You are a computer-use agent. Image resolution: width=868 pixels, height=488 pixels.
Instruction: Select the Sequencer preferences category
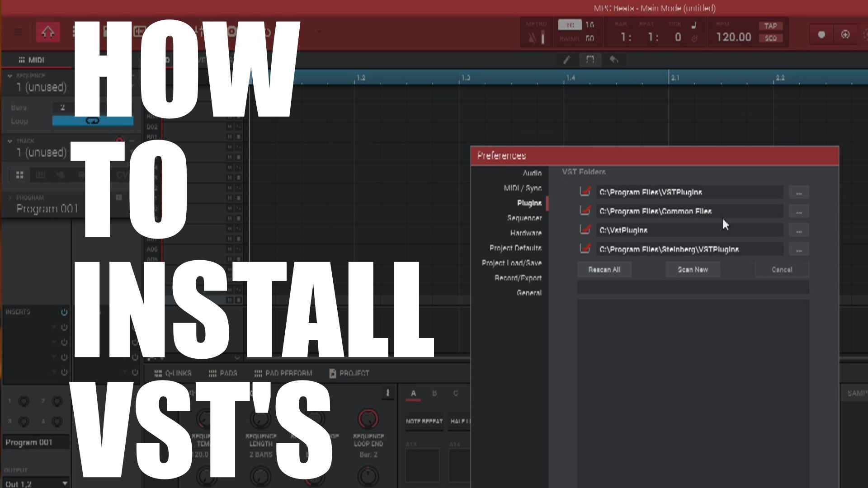click(x=524, y=218)
